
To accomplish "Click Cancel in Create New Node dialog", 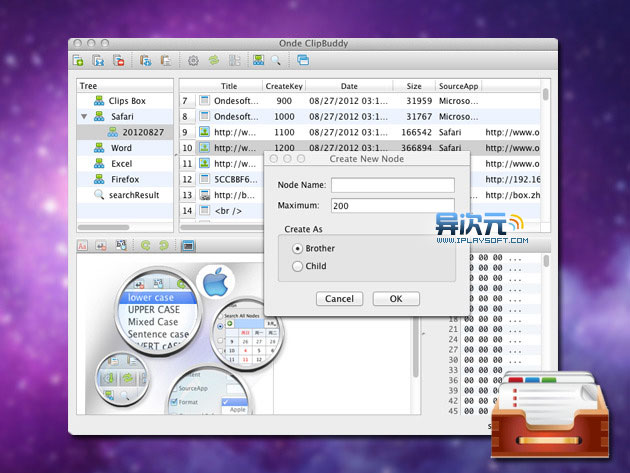I will click(x=340, y=299).
